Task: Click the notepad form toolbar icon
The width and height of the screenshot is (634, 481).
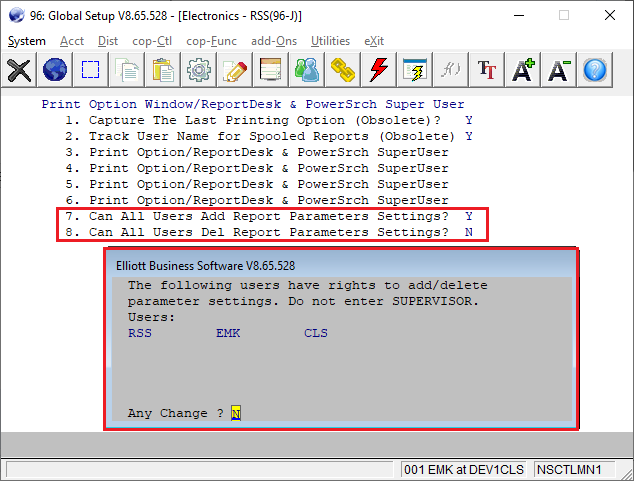Action: coord(271,70)
